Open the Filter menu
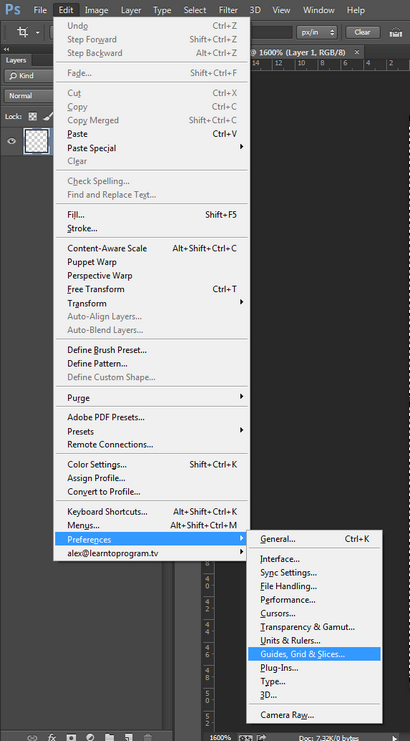 [228, 10]
